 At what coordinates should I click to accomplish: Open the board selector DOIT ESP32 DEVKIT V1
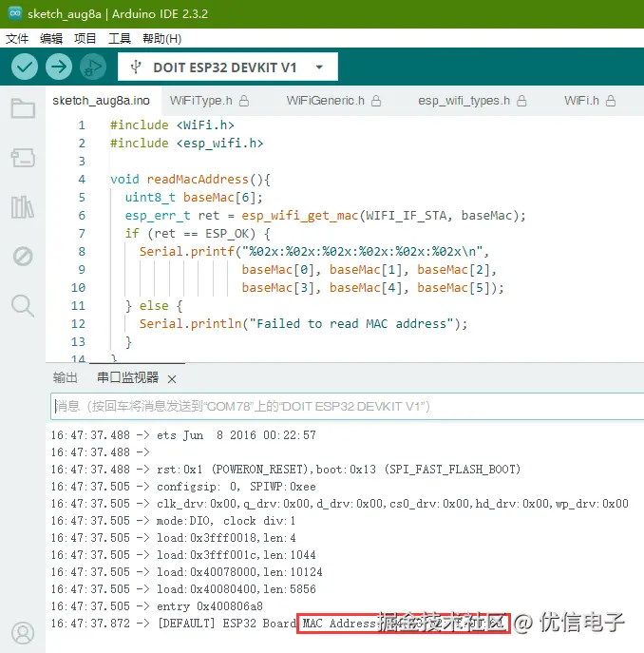pyautogui.click(x=228, y=67)
